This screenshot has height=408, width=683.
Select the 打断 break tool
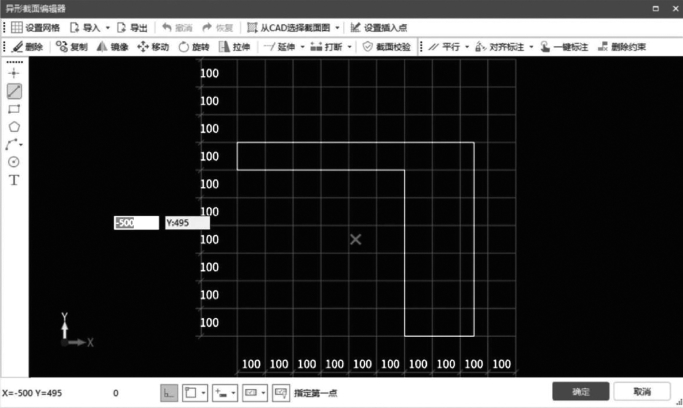click(x=326, y=47)
